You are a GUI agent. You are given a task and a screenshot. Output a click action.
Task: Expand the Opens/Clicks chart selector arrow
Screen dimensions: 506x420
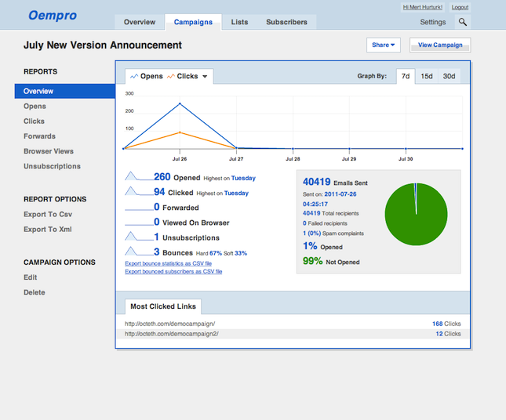pyautogui.click(x=205, y=77)
